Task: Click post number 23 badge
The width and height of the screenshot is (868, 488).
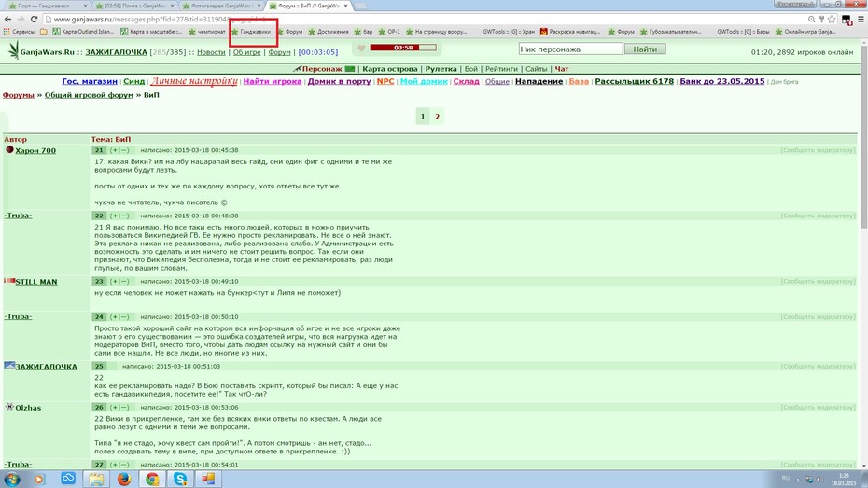Action: (x=99, y=281)
